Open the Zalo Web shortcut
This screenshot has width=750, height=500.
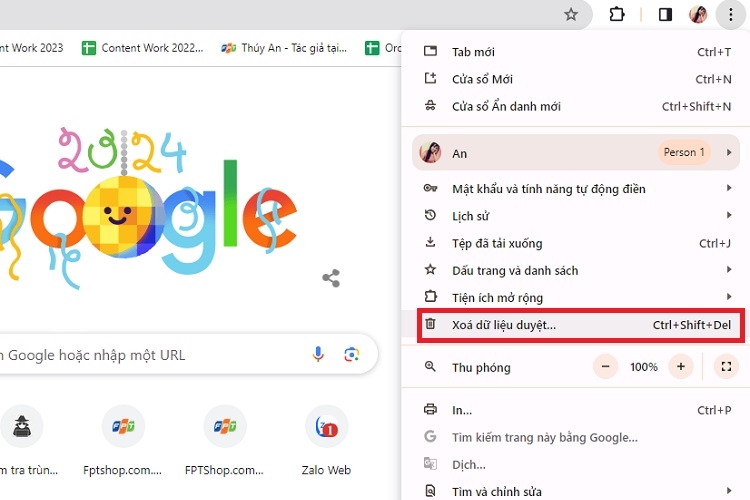coord(327,441)
